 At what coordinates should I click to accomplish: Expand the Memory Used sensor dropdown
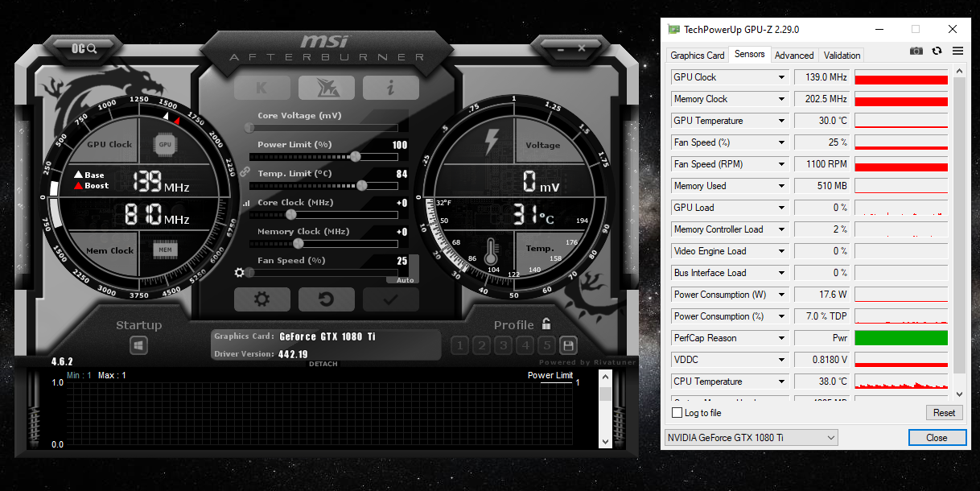coord(781,186)
